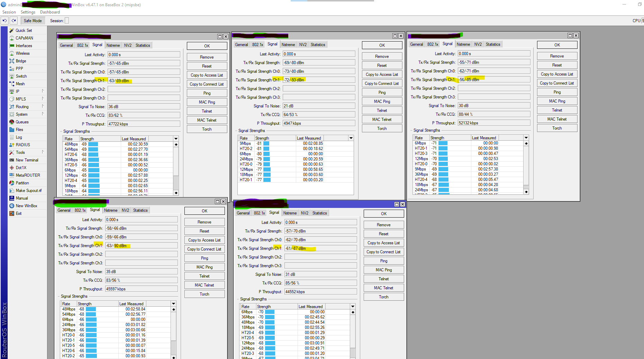Open Quick Set in the sidebar
The height and width of the screenshot is (359, 644).
point(24,30)
